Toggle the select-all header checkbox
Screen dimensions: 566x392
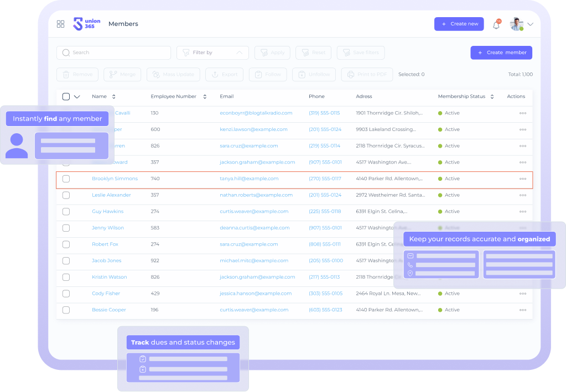coord(66,97)
